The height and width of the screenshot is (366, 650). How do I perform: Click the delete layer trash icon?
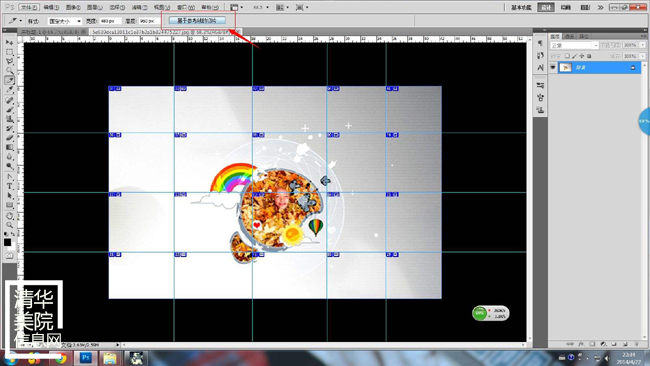point(637,344)
